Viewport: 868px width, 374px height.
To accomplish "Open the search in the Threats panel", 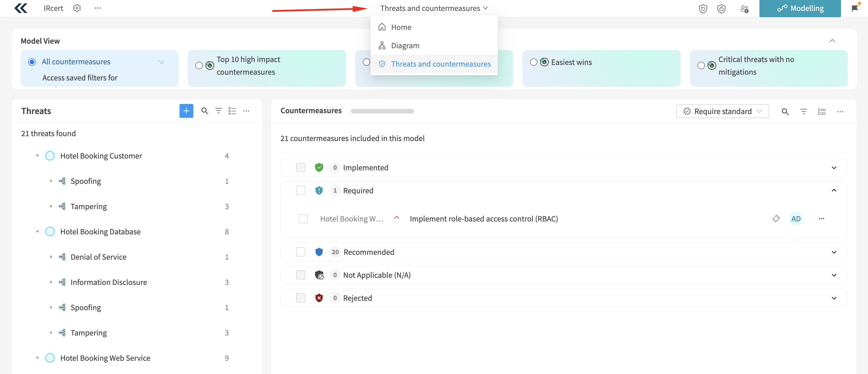I will pos(204,111).
